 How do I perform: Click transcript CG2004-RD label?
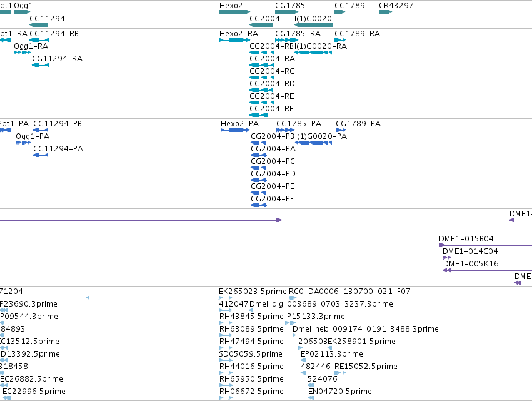click(272, 84)
